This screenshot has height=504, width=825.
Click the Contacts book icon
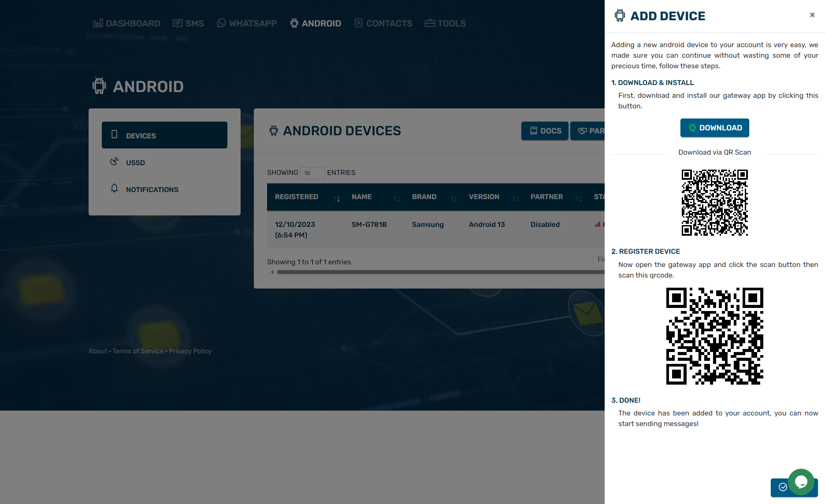358,23
